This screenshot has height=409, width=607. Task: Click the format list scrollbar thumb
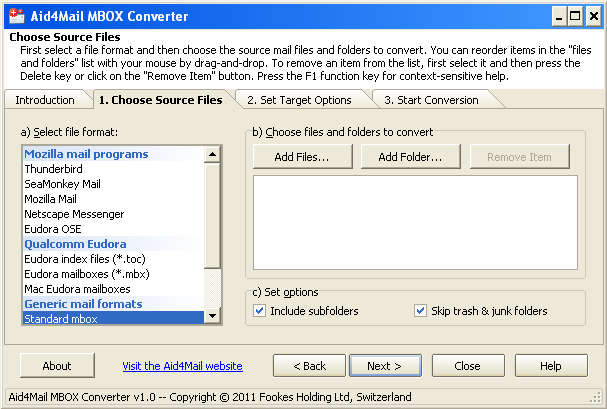pyautogui.click(x=212, y=215)
